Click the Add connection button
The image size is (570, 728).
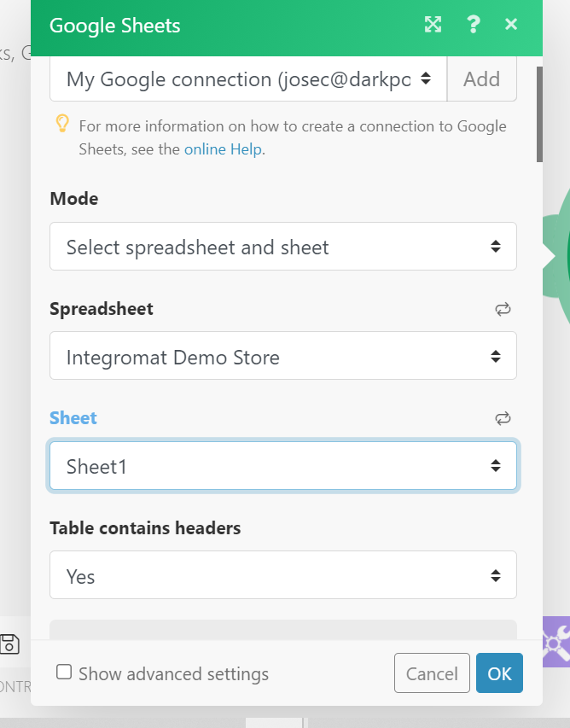coord(481,79)
